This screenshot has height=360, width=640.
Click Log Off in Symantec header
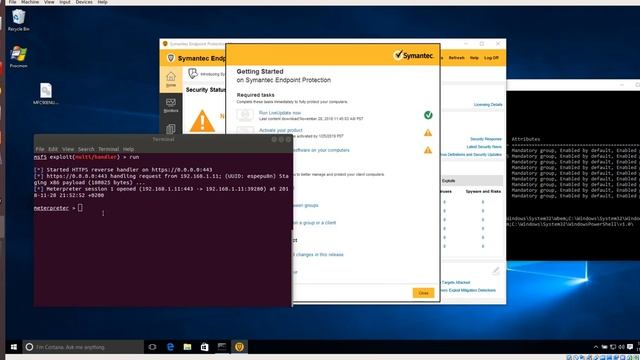[x=491, y=58]
